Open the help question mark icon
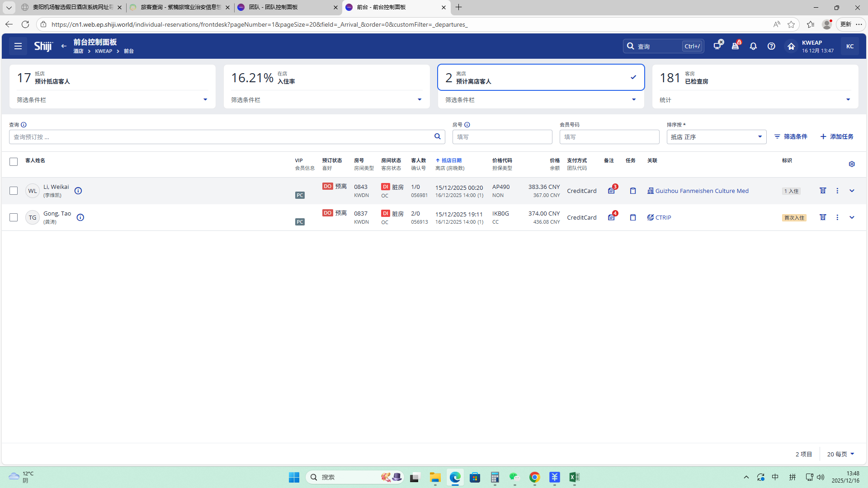The image size is (868, 488). pos(771,46)
